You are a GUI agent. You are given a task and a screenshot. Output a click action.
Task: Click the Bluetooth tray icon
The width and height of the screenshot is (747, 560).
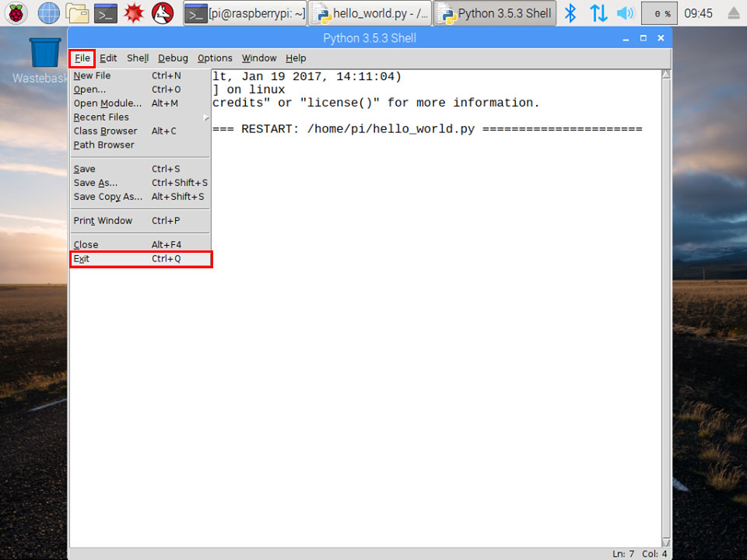point(570,13)
